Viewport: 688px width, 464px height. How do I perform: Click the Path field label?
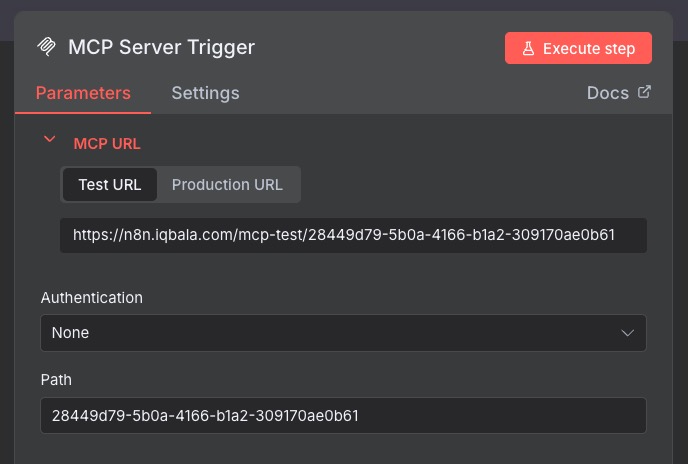56,379
